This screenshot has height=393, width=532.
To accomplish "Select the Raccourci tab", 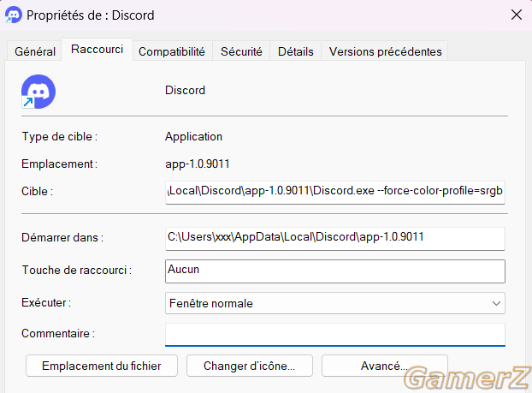I will click(97, 50).
